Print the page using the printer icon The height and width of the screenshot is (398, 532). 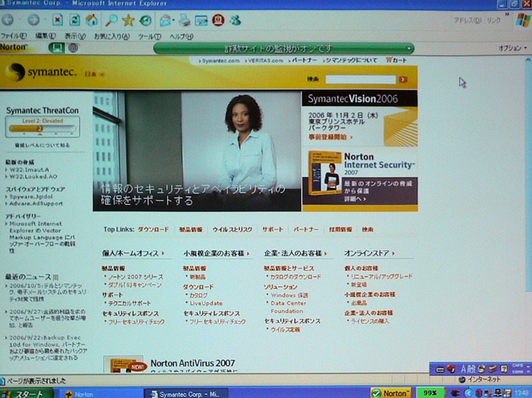tap(184, 21)
